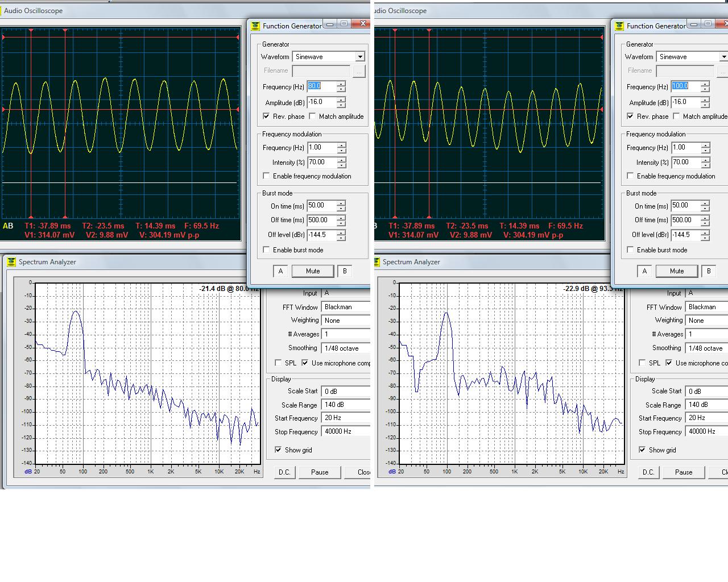Open the Input dropdown in the -22.9 dB analyzer
The width and height of the screenshot is (728, 582).
coord(706,293)
